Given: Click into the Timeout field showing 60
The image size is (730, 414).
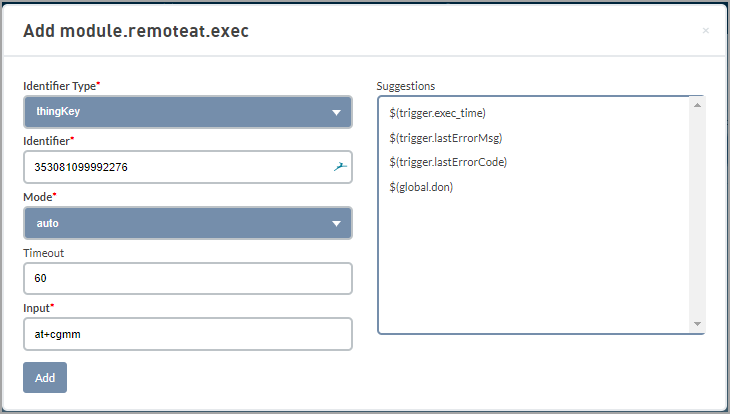Looking at the screenshot, I should 188,278.
